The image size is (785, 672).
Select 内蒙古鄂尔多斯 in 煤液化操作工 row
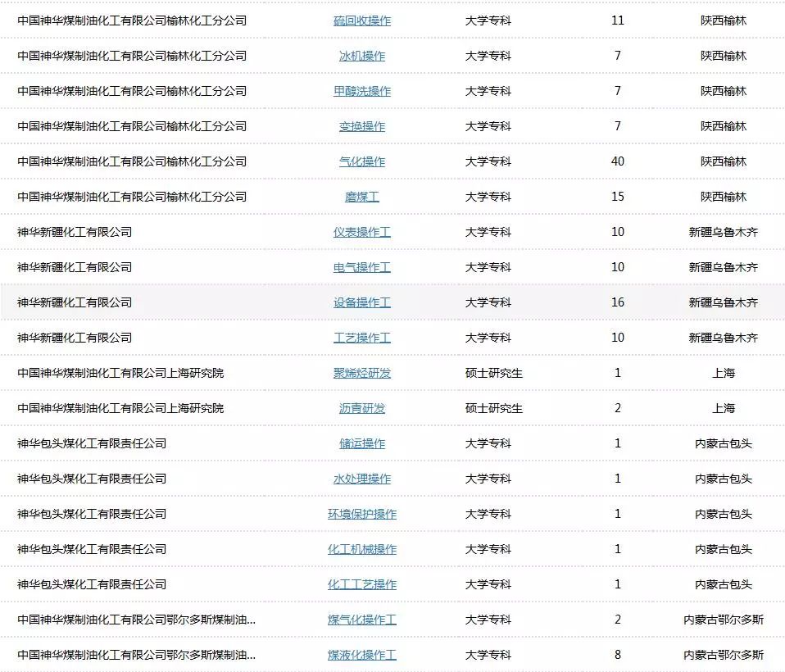coord(724,655)
